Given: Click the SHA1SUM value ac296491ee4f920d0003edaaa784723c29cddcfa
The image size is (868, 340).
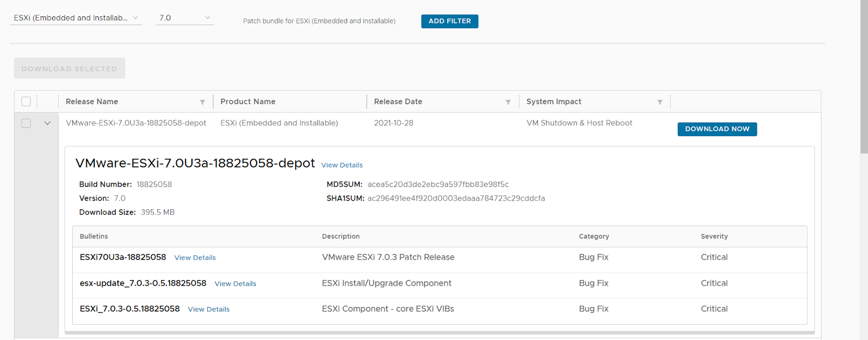Looking at the screenshot, I should coord(456,198).
